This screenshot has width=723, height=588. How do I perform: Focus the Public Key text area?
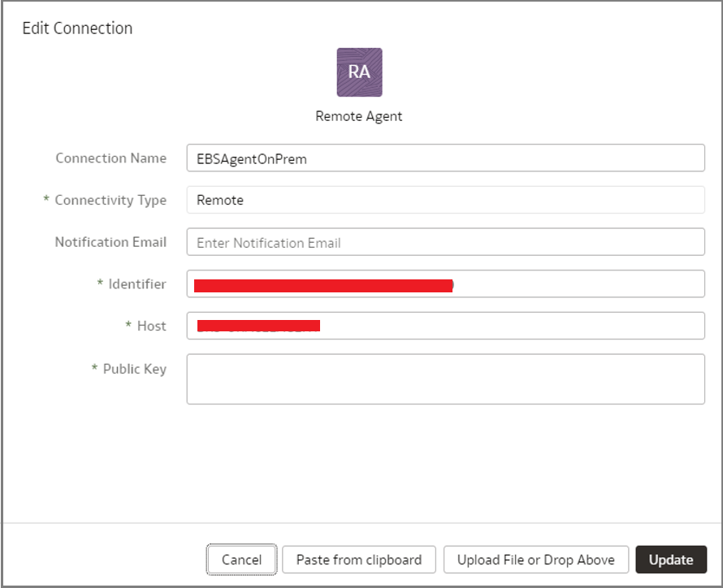(445, 378)
